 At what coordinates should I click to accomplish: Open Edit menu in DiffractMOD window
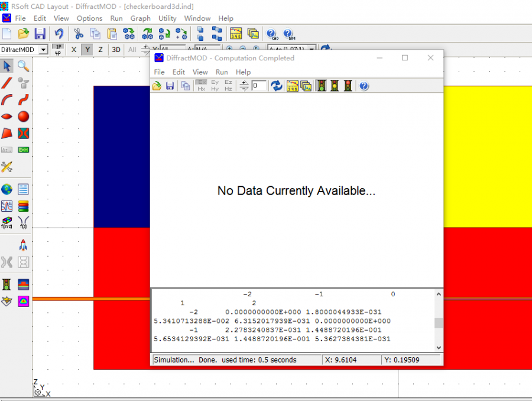(179, 72)
